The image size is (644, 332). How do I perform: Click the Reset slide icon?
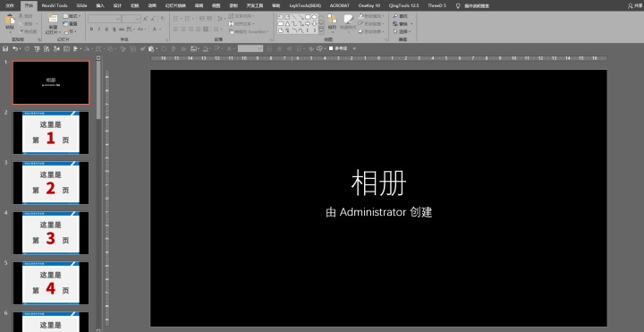[x=65, y=24]
